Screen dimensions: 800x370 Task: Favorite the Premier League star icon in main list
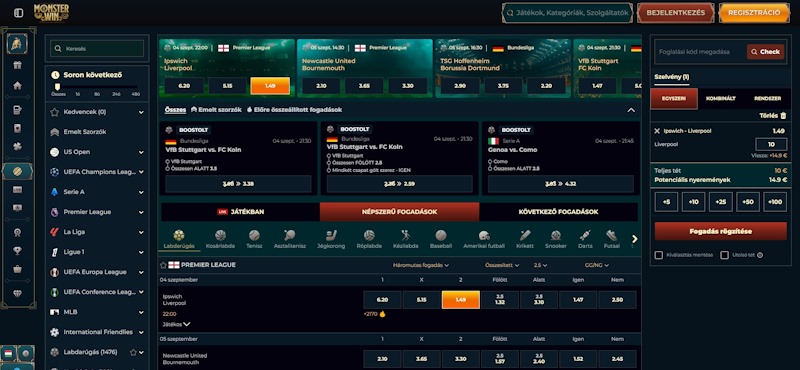tap(163, 265)
